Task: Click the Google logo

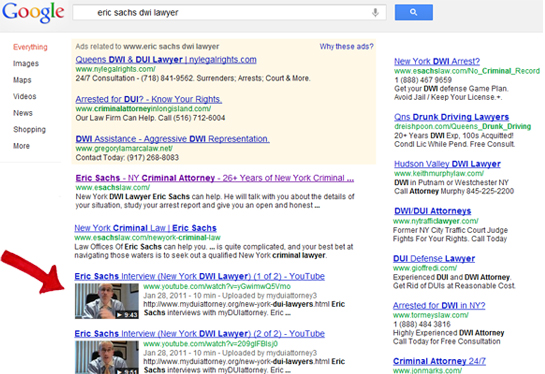Action: (33, 13)
